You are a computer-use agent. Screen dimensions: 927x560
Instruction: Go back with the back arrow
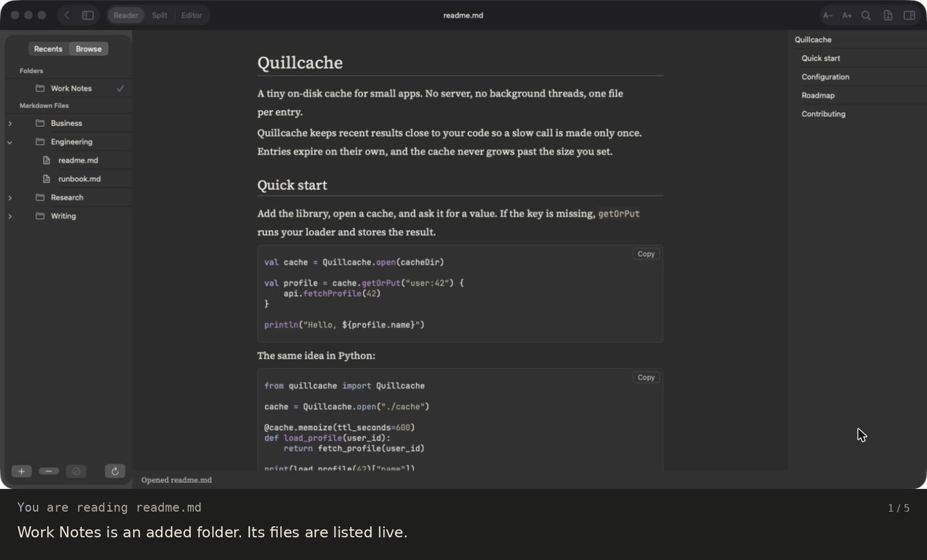coord(67,15)
